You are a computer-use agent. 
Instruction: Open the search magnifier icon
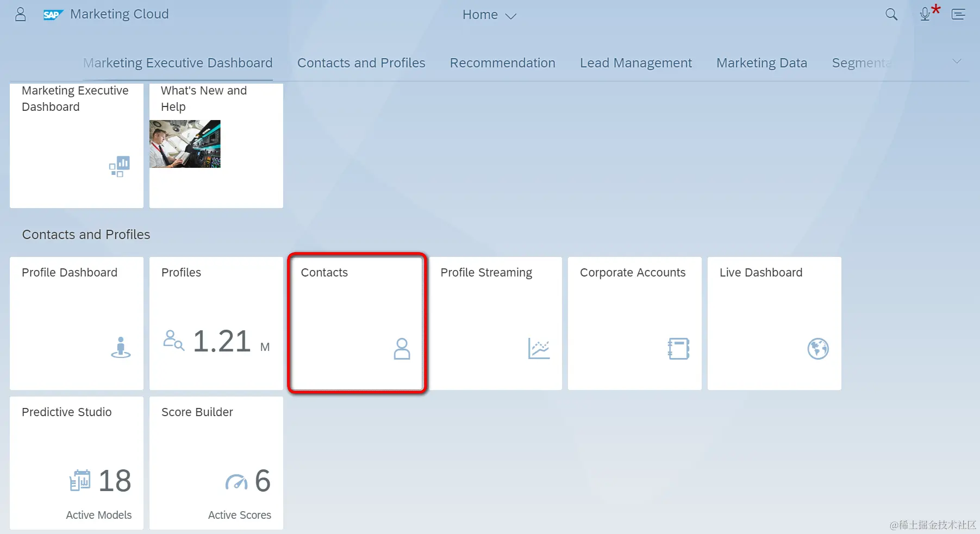(891, 15)
